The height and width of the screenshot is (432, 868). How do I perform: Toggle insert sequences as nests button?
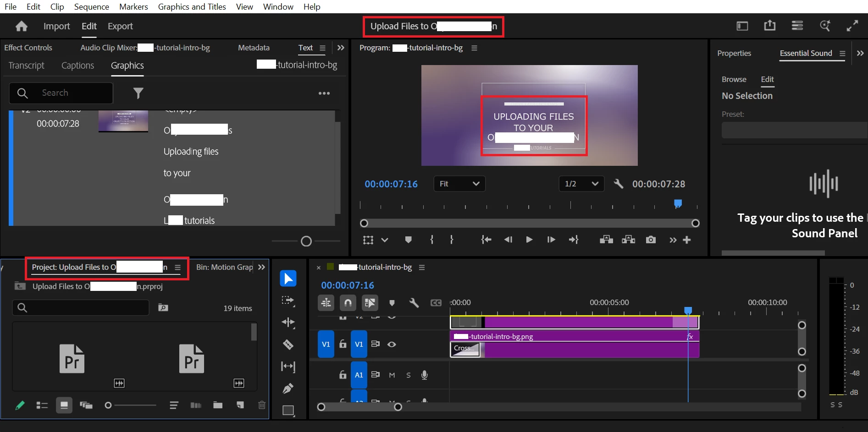326,303
